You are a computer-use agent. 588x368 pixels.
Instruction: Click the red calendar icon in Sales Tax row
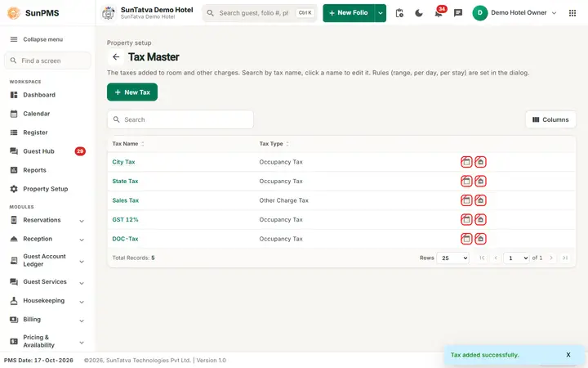point(466,200)
